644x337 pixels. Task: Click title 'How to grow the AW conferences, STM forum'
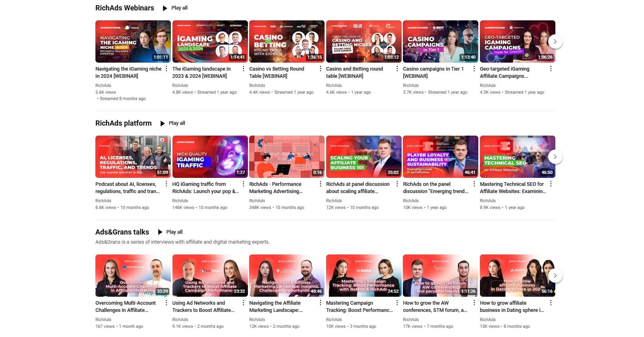pos(435,306)
